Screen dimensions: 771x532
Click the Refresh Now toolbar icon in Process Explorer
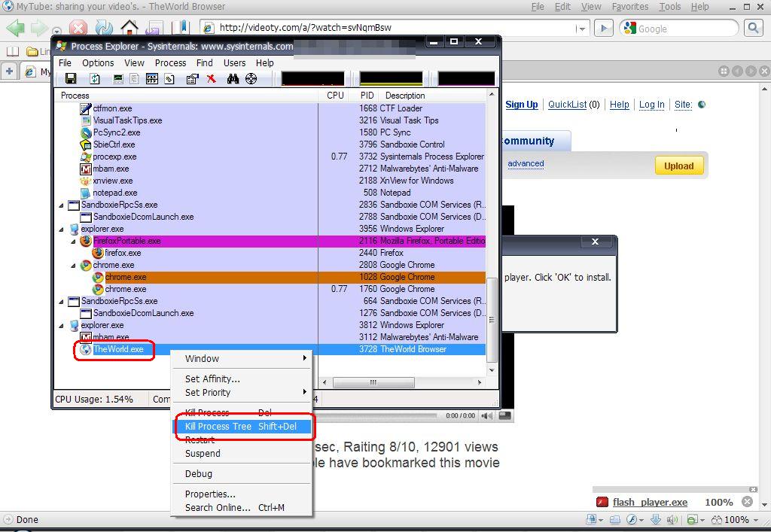point(95,78)
